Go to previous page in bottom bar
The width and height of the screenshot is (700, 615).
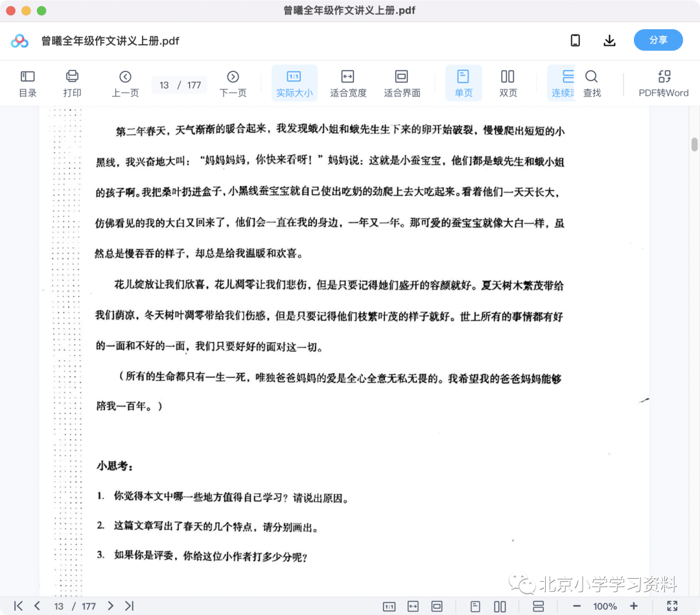(x=38, y=606)
